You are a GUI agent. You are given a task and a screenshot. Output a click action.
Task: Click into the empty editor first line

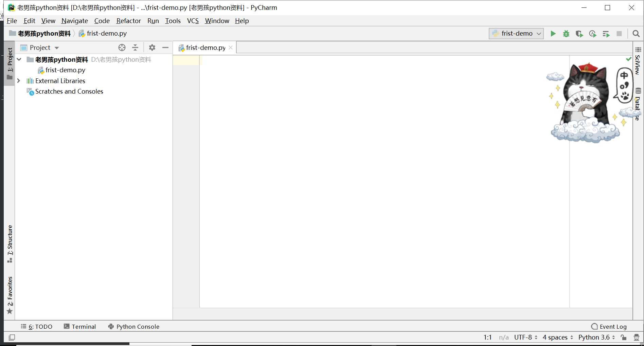tap(384, 60)
